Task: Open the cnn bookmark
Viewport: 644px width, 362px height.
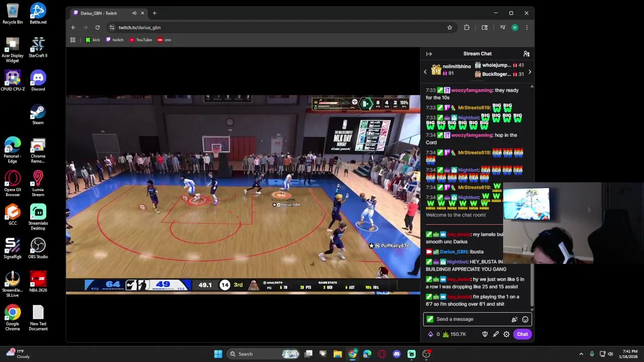Action: (165, 40)
